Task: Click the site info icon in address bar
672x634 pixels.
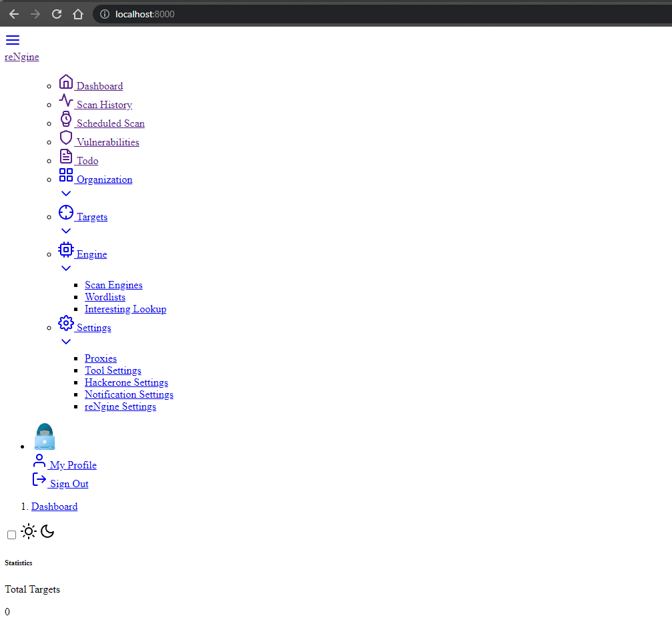Action: 105,14
